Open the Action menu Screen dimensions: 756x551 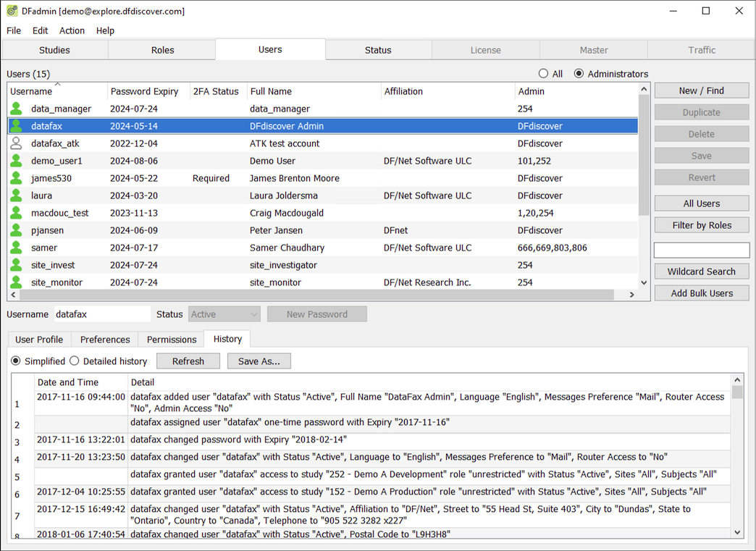[x=72, y=30]
